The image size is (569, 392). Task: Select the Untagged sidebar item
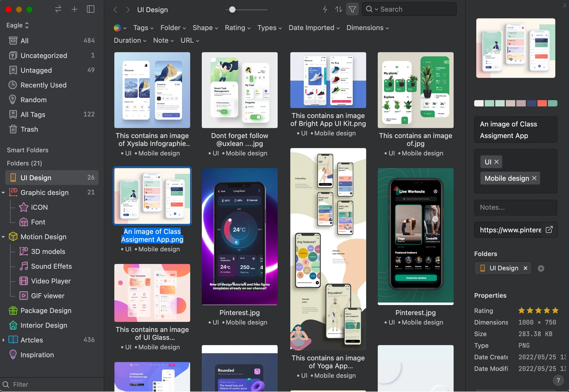[x=36, y=70]
